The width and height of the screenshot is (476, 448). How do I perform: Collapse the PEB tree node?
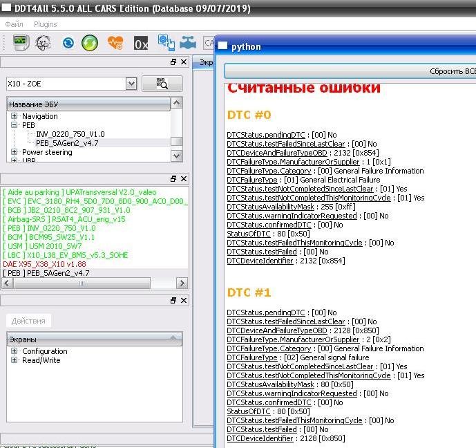15,126
